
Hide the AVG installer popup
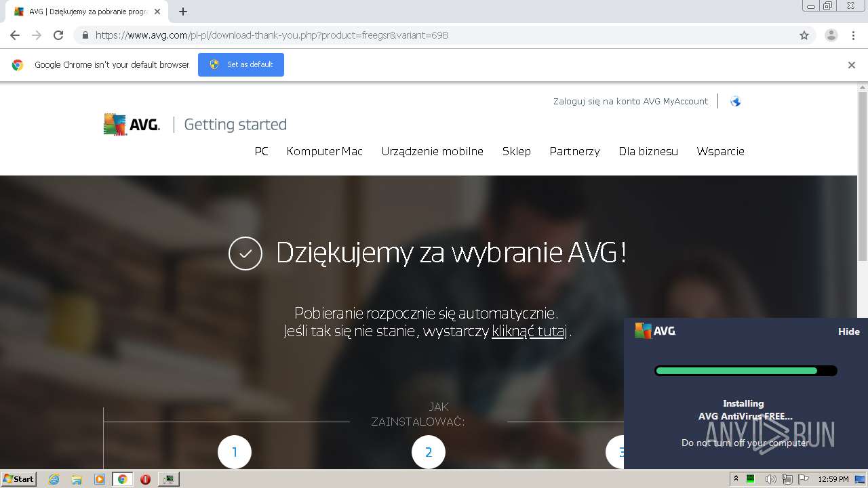849,331
